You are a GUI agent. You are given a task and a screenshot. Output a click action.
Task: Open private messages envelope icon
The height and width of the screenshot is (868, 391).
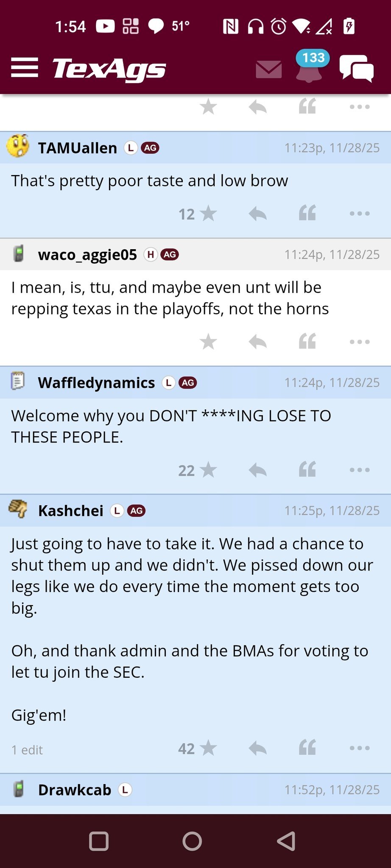(x=269, y=69)
